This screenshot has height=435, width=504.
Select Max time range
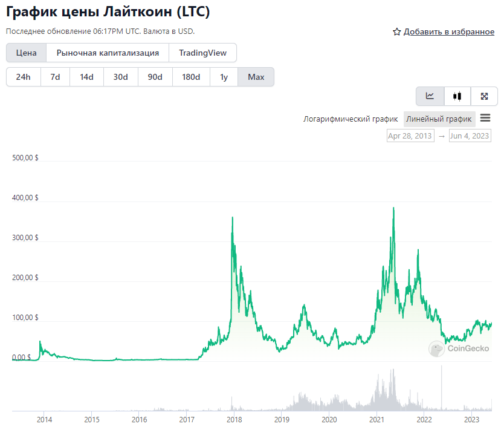[256, 77]
